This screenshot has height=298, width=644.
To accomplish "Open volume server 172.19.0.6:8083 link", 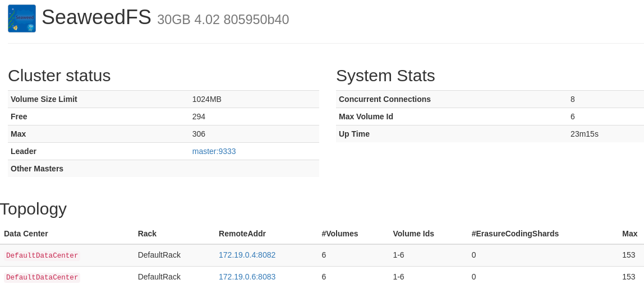I will point(247,277).
